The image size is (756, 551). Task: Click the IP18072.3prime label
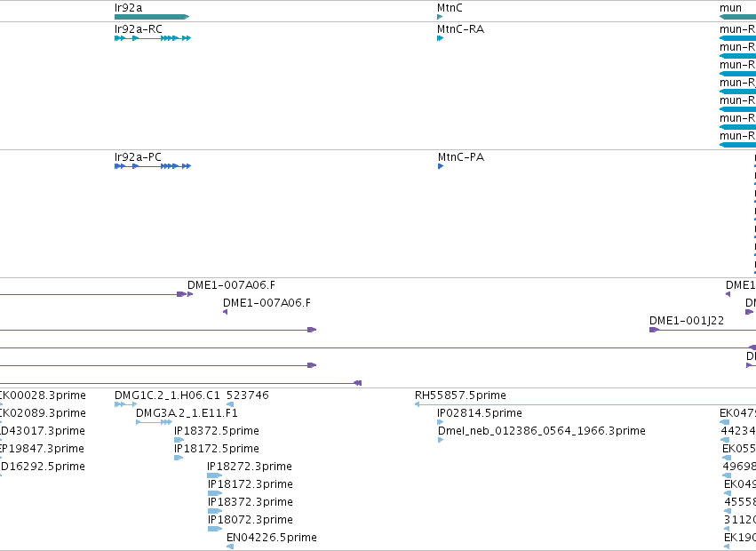251,520
